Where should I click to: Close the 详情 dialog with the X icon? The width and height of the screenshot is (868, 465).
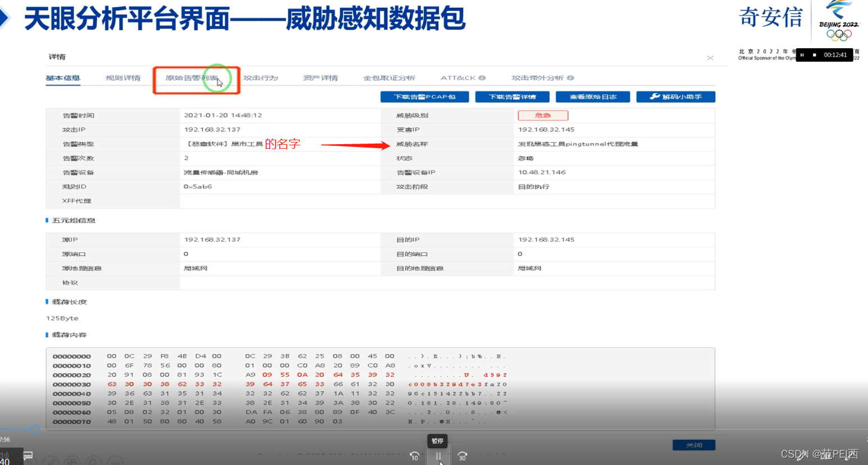[x=710, y=58]
